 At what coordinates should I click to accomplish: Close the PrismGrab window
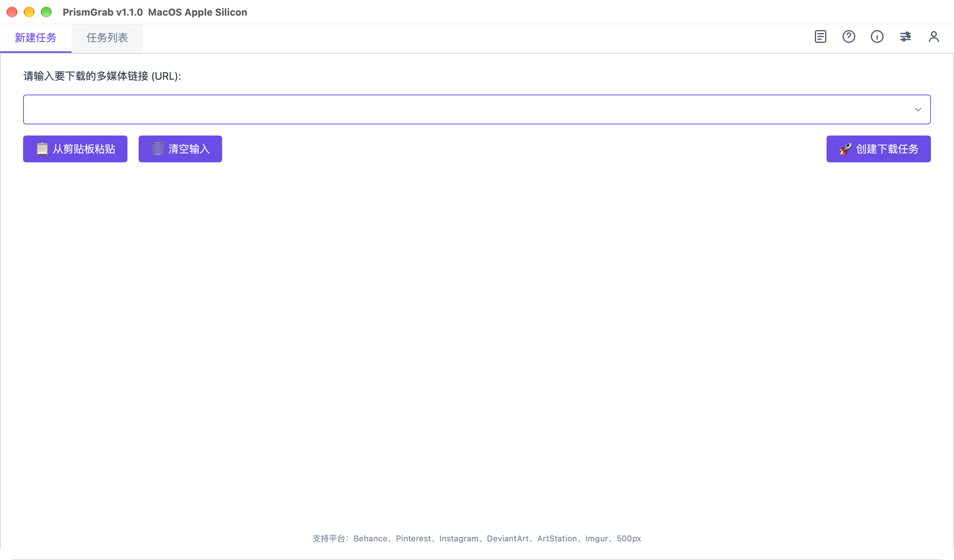[x=12, y=12]
